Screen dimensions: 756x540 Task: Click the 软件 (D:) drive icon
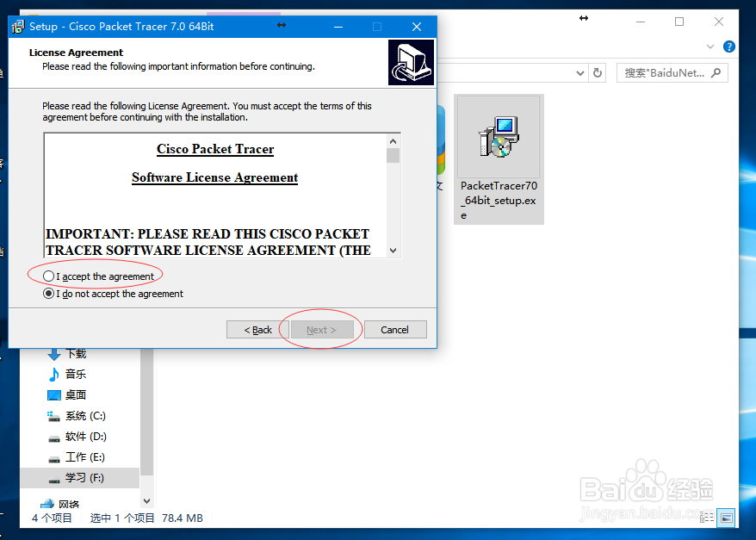tap(54, 438)
